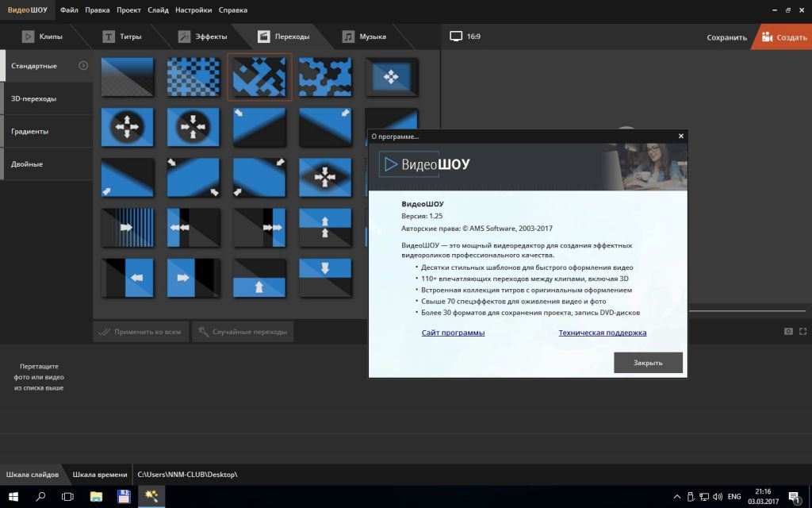Select the checkerboard transition thumbnail
This screenshot has height=508, width=812.
tap(193, 77)
